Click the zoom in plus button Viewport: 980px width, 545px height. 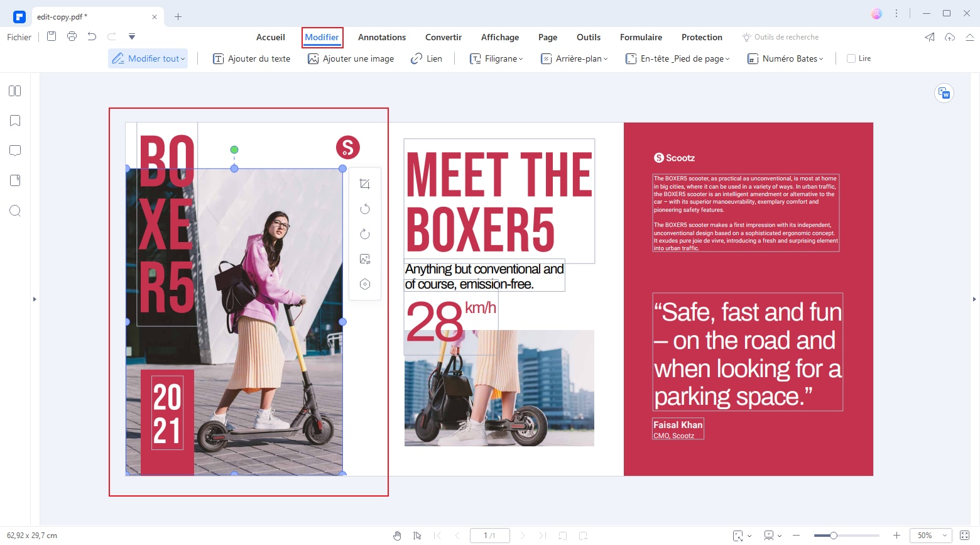tap(897, 536)
